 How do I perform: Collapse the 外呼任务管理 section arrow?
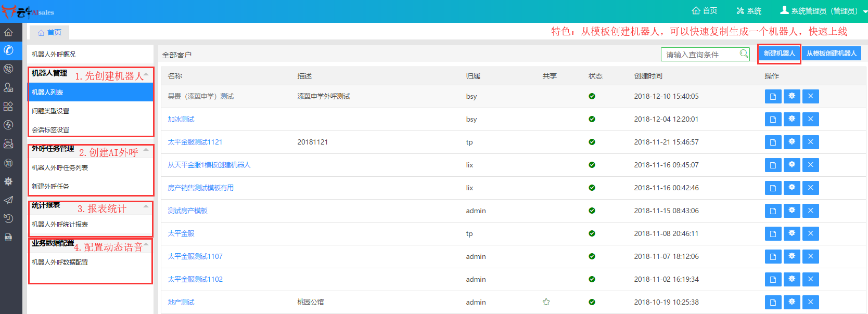(x=146, y=150)
